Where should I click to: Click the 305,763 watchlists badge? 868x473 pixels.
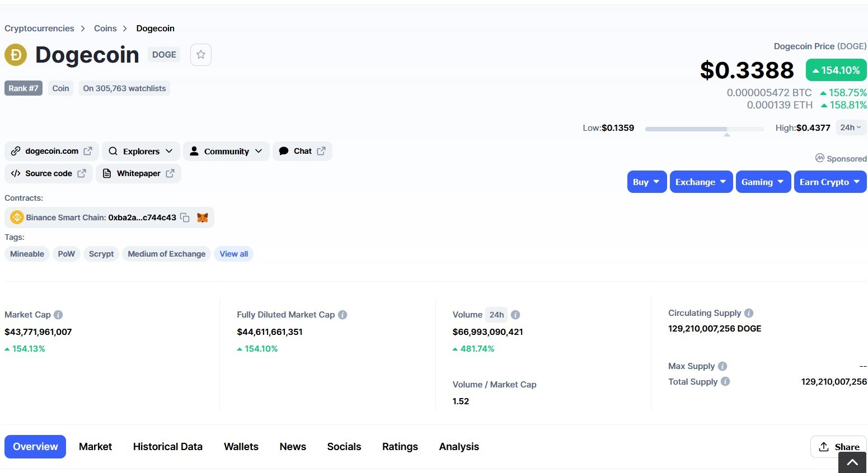point(124,88)
